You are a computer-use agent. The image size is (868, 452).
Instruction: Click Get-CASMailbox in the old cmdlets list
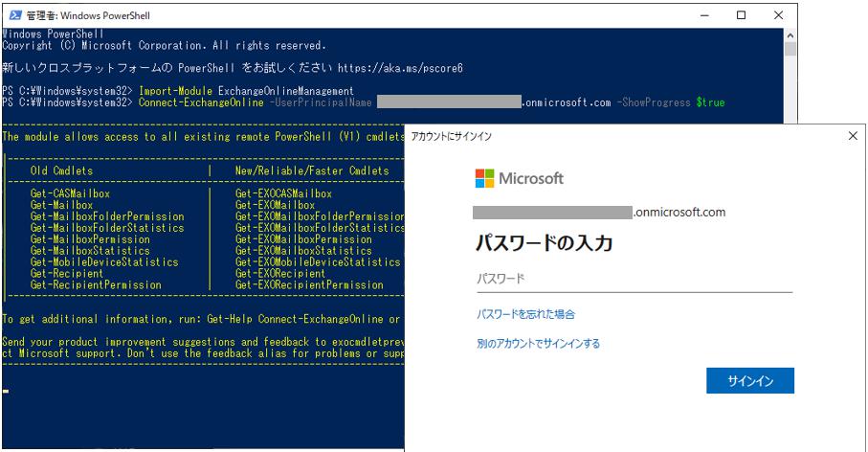coord(70,193)
